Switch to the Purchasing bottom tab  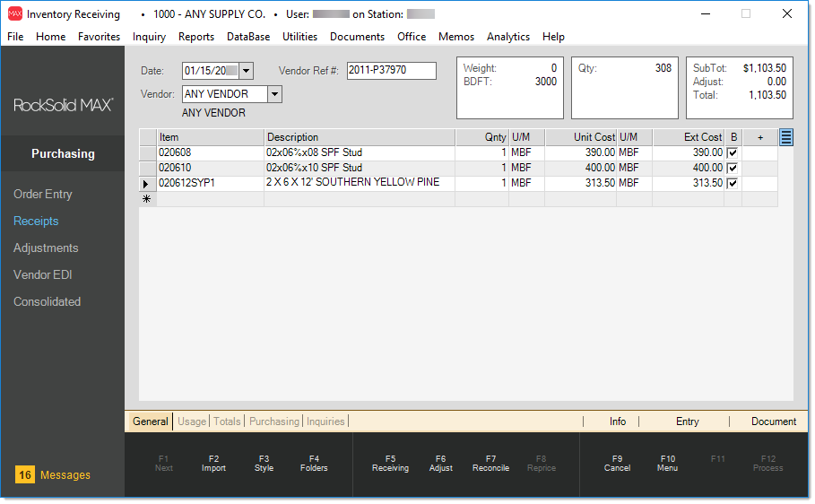[274, 421]
